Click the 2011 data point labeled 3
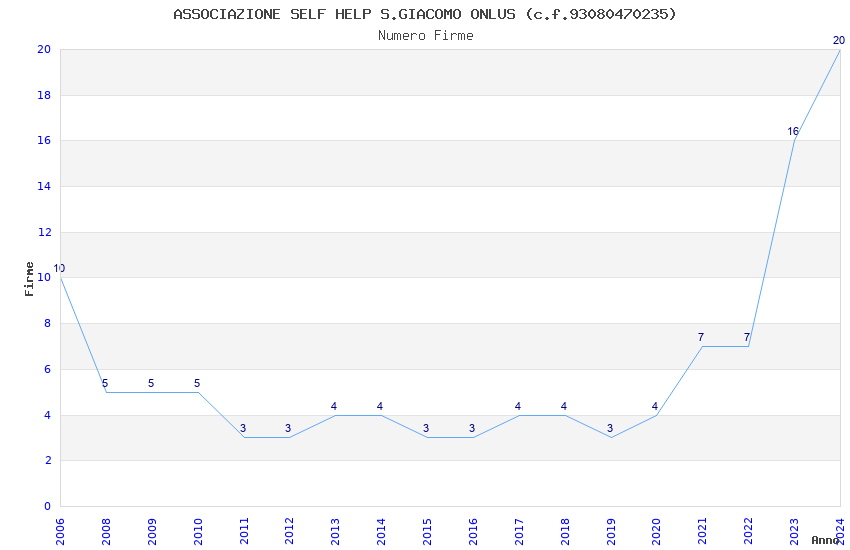850x550 pixels. coord(243,437)
